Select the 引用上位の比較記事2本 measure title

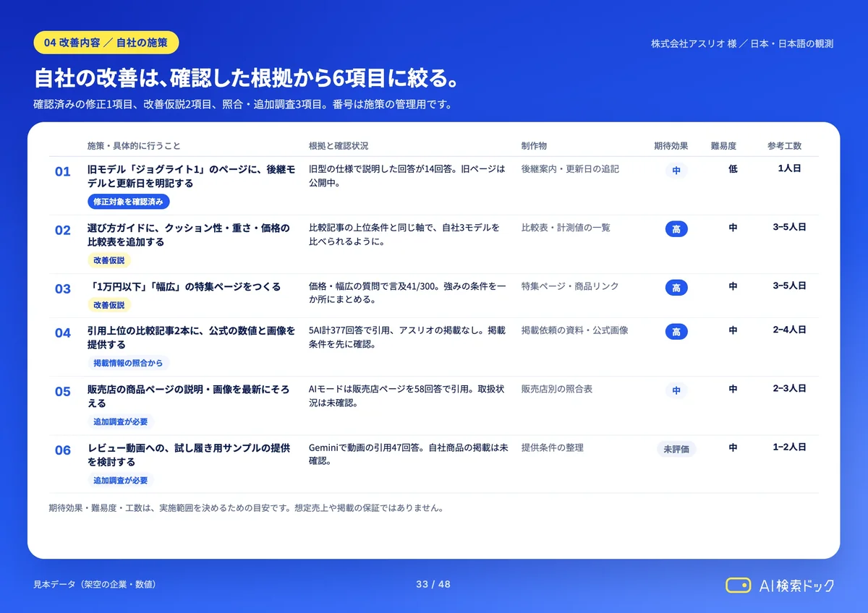[x=191, y=338]
